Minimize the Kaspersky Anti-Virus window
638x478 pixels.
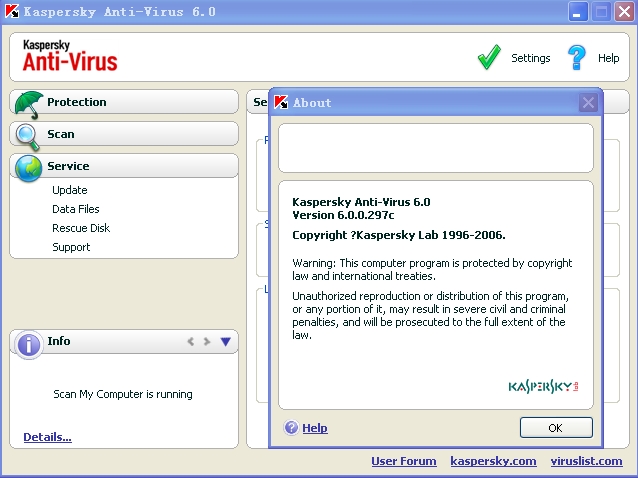point(578,11)
